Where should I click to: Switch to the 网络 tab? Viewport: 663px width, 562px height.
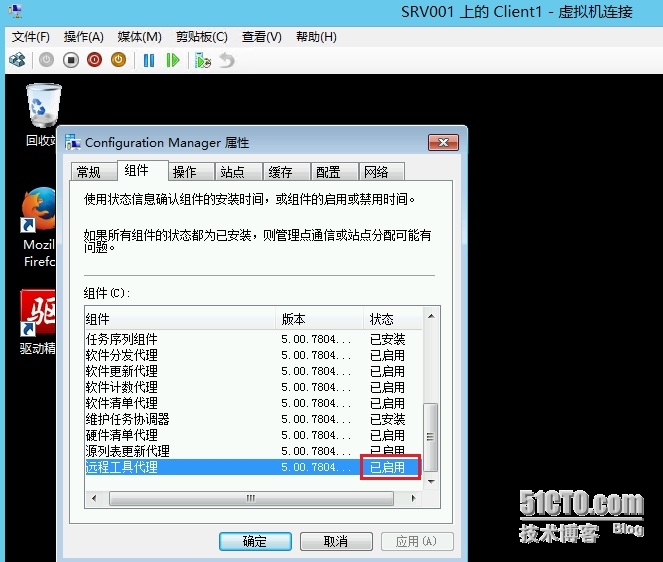pos(382,172)
